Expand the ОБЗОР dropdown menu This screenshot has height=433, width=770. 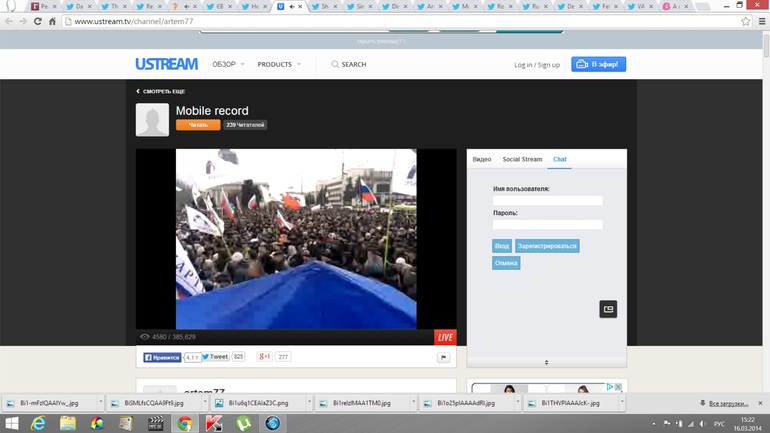[x=228, y=64]
